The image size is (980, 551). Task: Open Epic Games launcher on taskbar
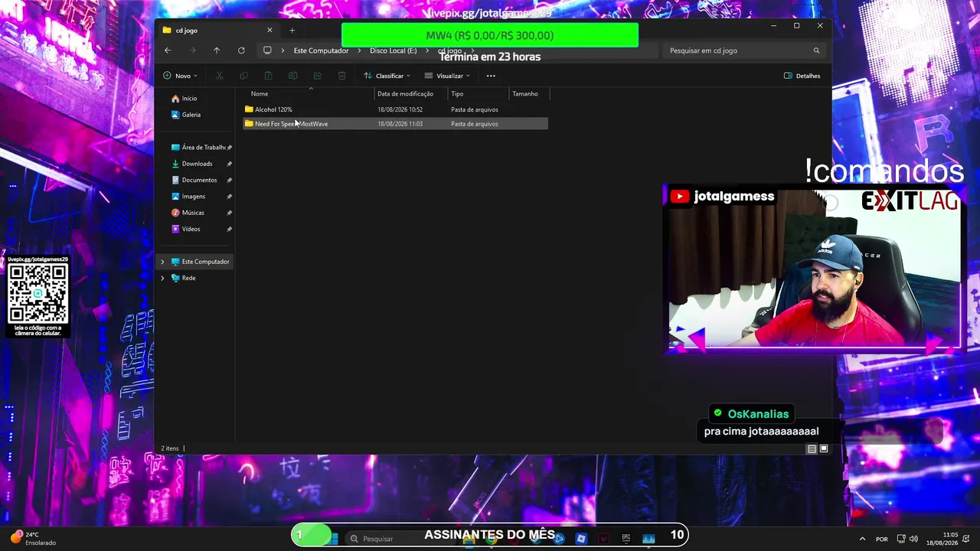[626, 539]
